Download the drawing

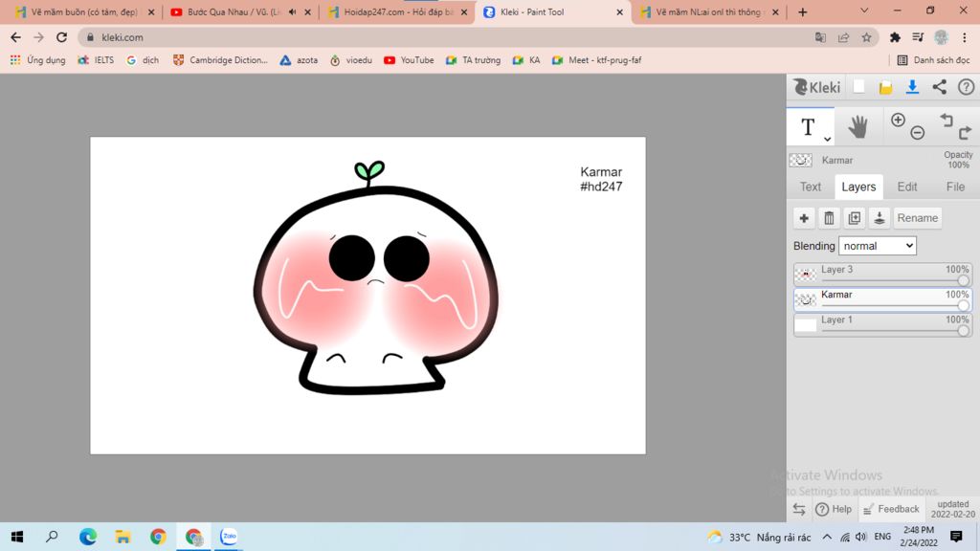point(912,87)
